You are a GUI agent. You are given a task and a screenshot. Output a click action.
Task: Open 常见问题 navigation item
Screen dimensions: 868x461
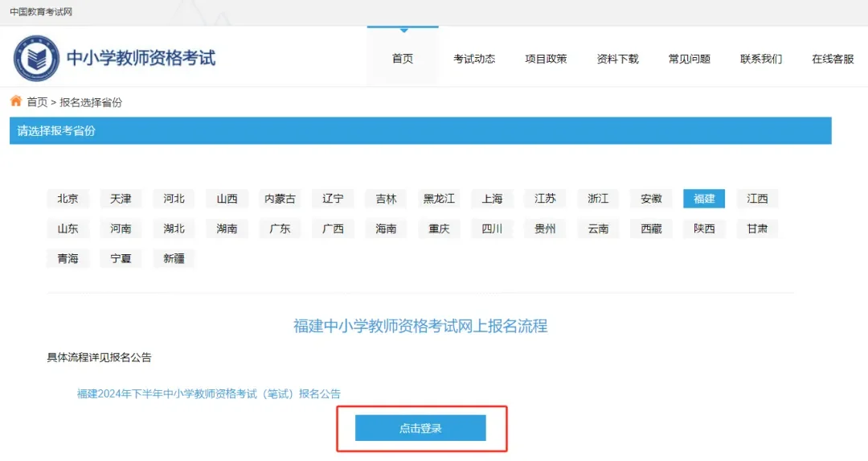click(x=690, y=59)
